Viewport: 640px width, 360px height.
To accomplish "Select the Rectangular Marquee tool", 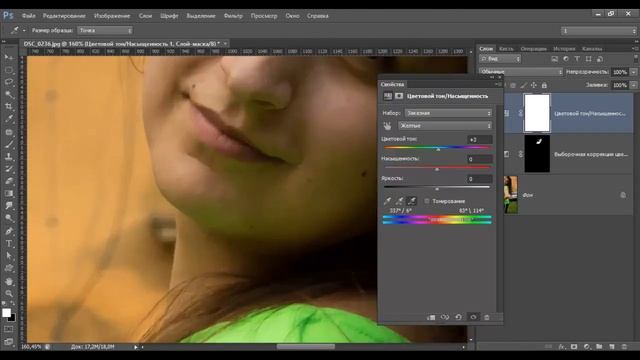I will coord(9,70).
